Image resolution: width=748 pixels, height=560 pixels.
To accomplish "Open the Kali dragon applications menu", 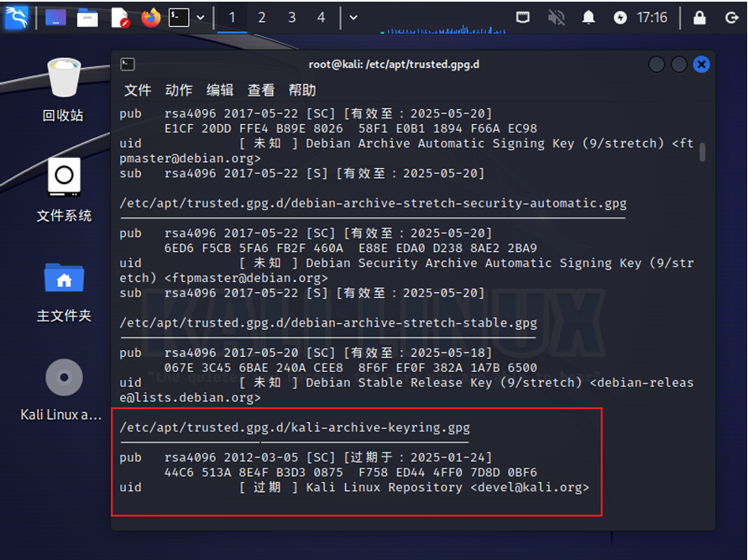I will 16,17.
